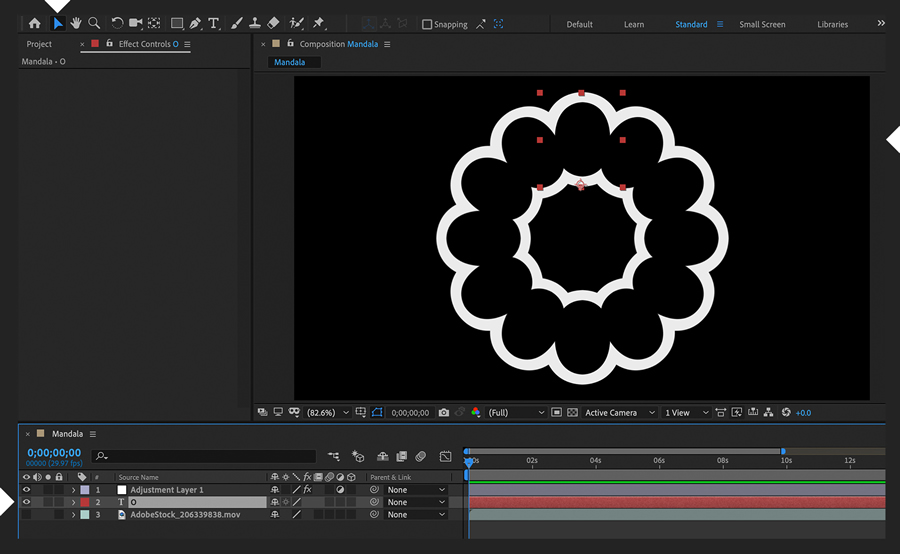Select the Puppet Pin tool
The height and width of the screenshot is (554, 900).
click(x=319, y=23)
